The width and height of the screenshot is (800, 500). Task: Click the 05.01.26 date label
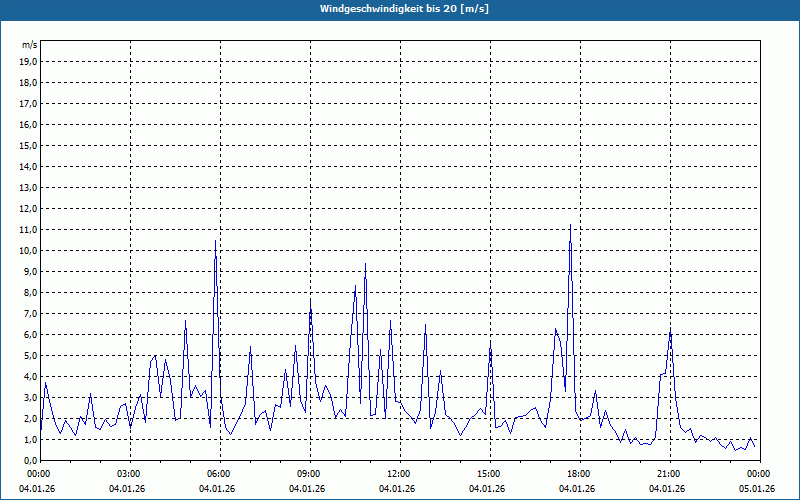[758, 488]
